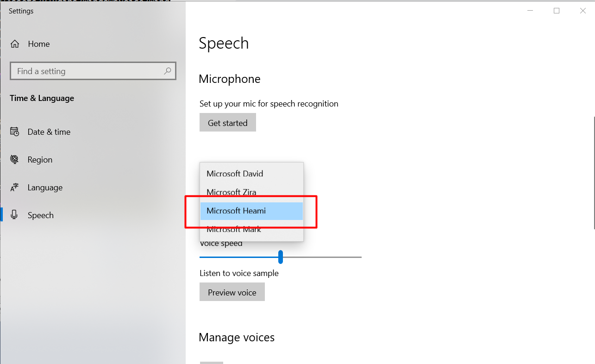Click the Date & time clock icon
The height and width of the screenshot is (364, 595).
tap(15, 132)
